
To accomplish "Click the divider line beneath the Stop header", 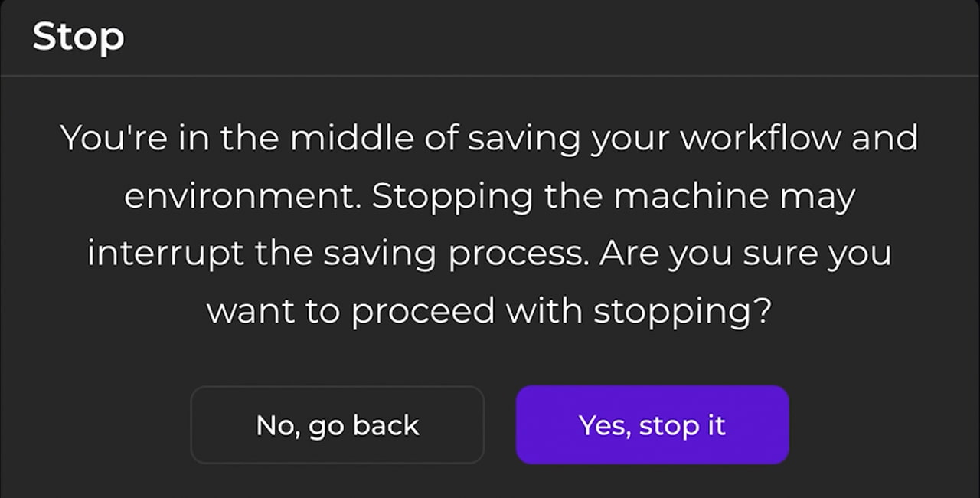I will click(490, 76).
